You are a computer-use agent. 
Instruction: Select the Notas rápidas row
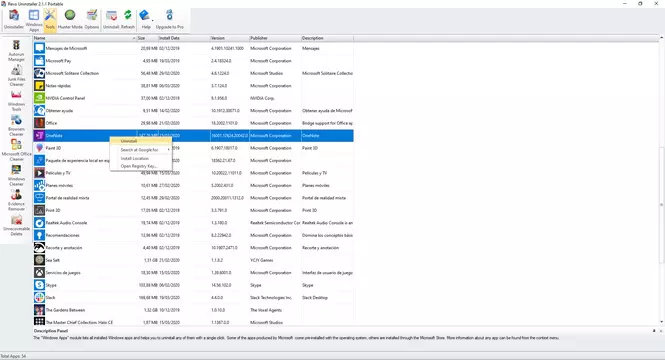pos(193,86)
